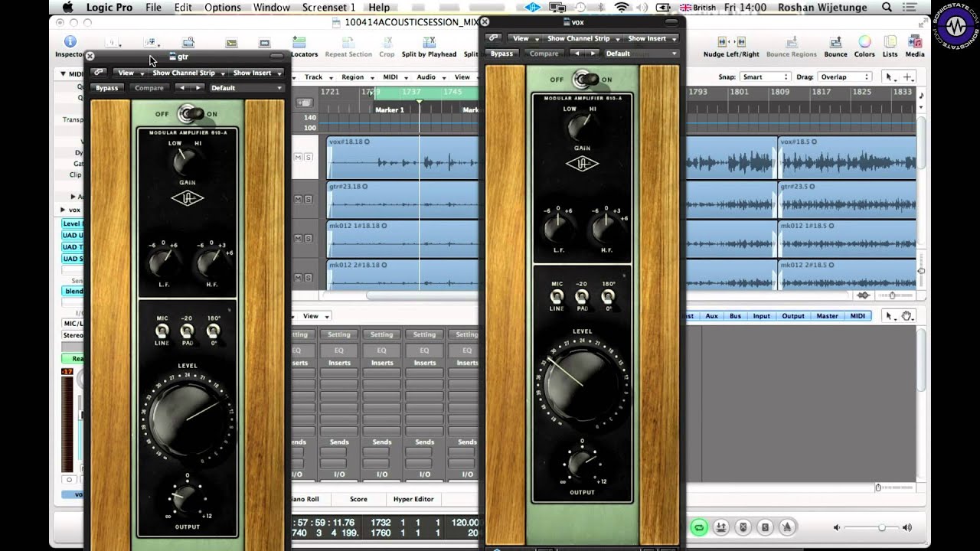Image resolution: width=980 pixels, height=551 pixels.
Task: Toggle the 180° phase switch on gtr plugin
Action: 213,331
